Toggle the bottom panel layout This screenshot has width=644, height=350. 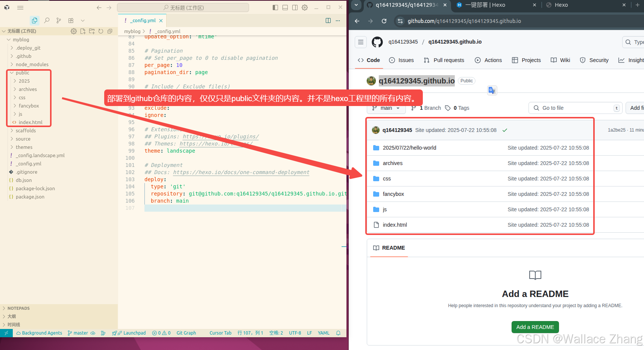point(285,8)
